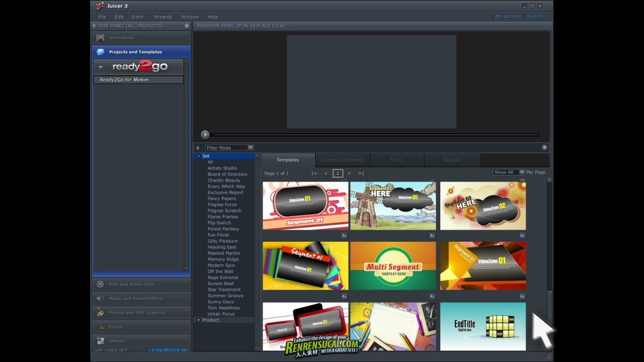Collapse the Tree Panel double chevron
644x362 pixels.
click(x=94, y=26)
